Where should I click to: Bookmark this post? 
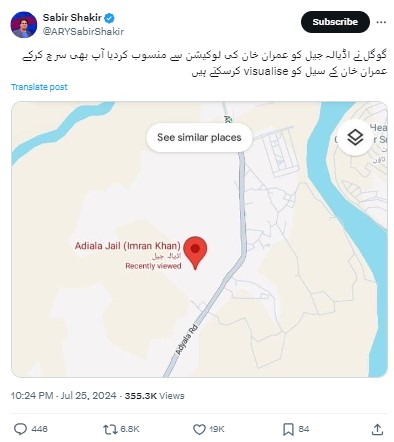pos(288,429)
